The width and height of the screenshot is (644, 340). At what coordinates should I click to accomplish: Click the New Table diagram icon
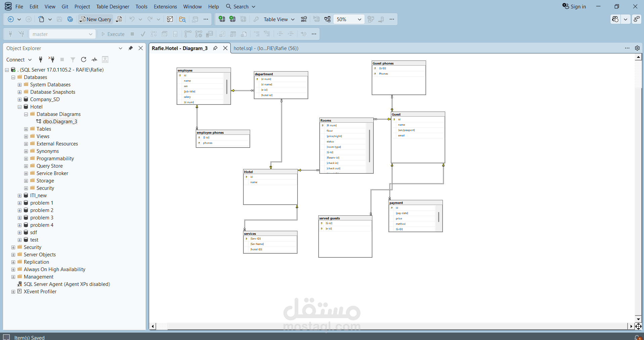[x=222, y=19]
